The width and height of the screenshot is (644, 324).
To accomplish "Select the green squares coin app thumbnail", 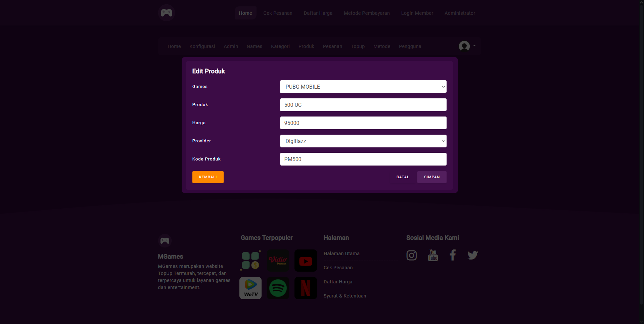I will point(250,261).
